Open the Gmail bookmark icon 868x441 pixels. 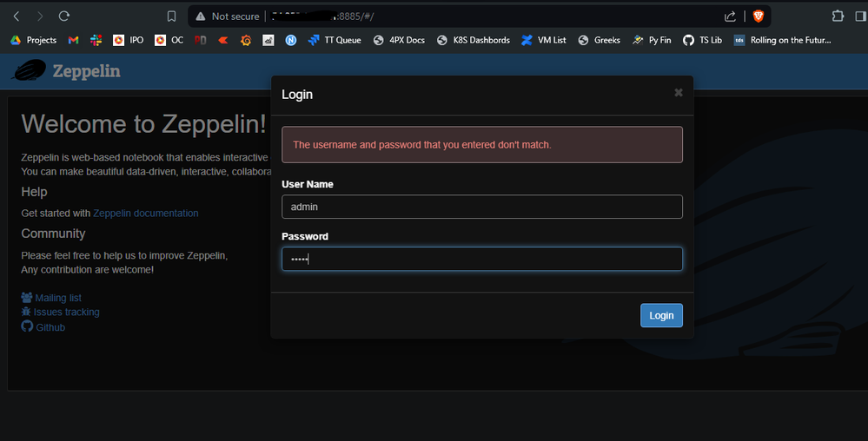(x=73, y=40)
